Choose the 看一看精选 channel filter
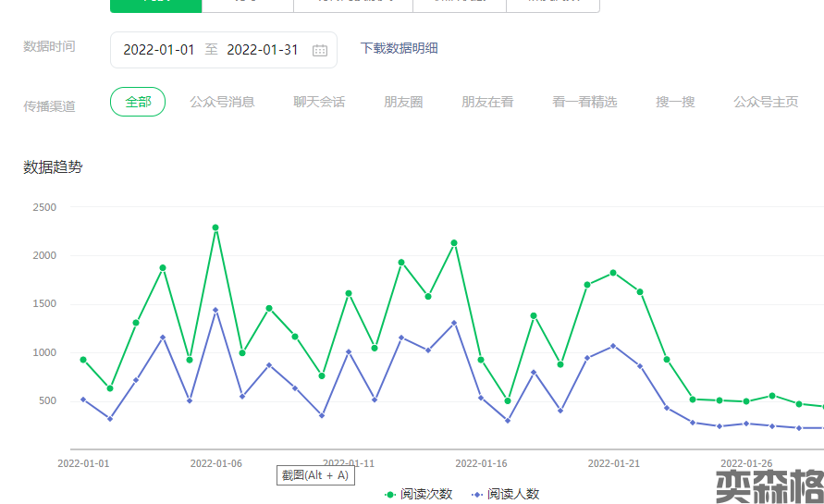824x504 pixels. click(584, 102)
